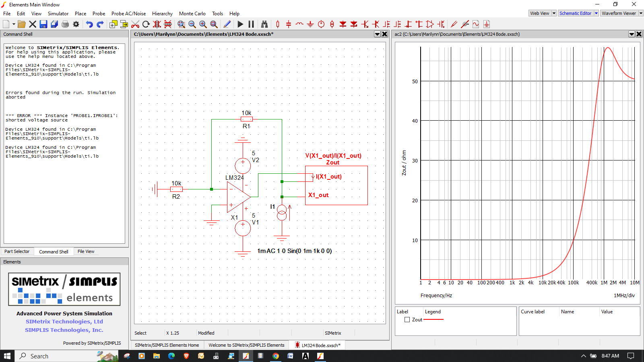Open the Place menu

coord(80,13)
